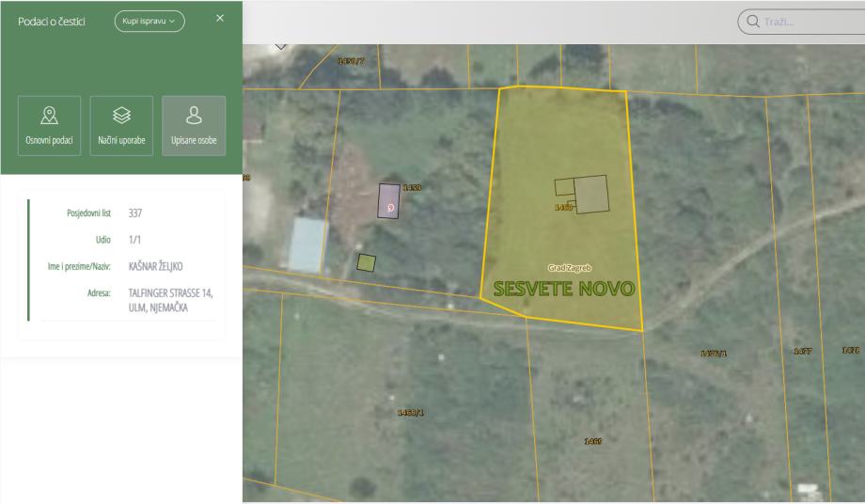Viewport: 865px width, 504px height.
Task: Click the layers icon in Načini uporabe
Action: 121,116
